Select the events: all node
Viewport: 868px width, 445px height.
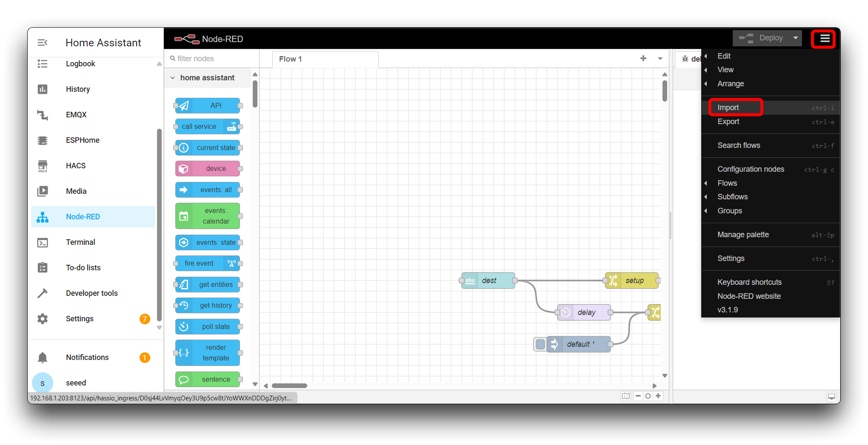point(208,190)
